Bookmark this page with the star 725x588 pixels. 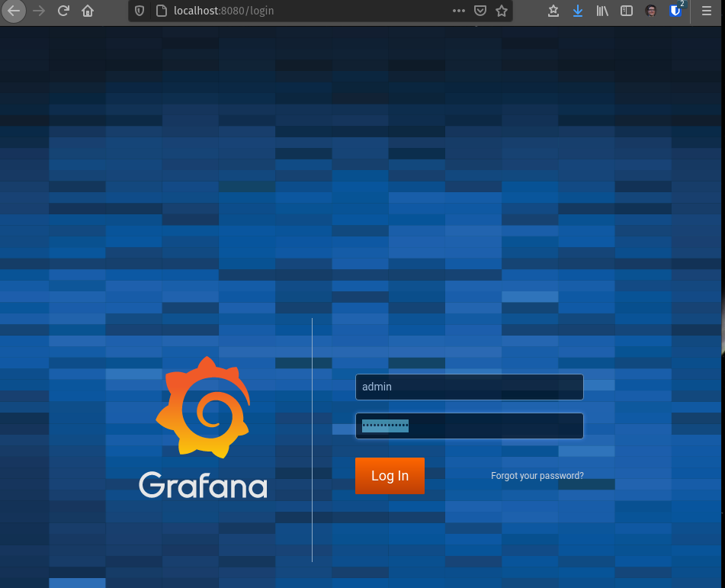502,11
